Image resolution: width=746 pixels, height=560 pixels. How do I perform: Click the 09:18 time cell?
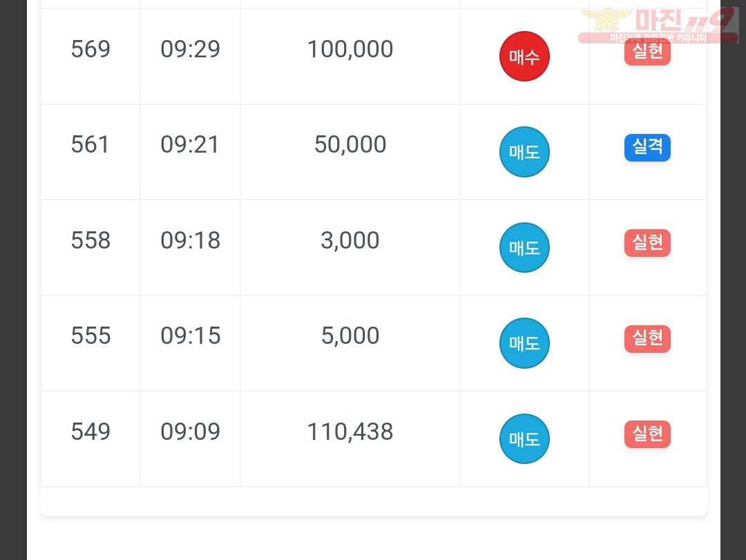point(191,240)
